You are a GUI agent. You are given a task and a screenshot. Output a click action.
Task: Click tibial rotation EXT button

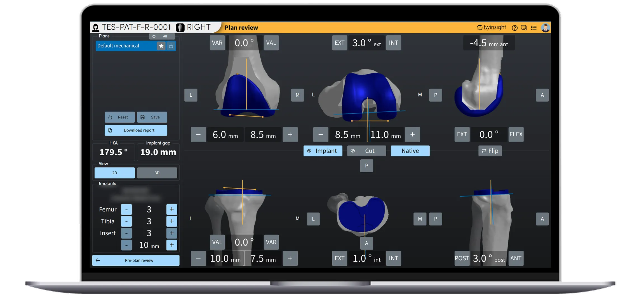click(x=340, y=258)
